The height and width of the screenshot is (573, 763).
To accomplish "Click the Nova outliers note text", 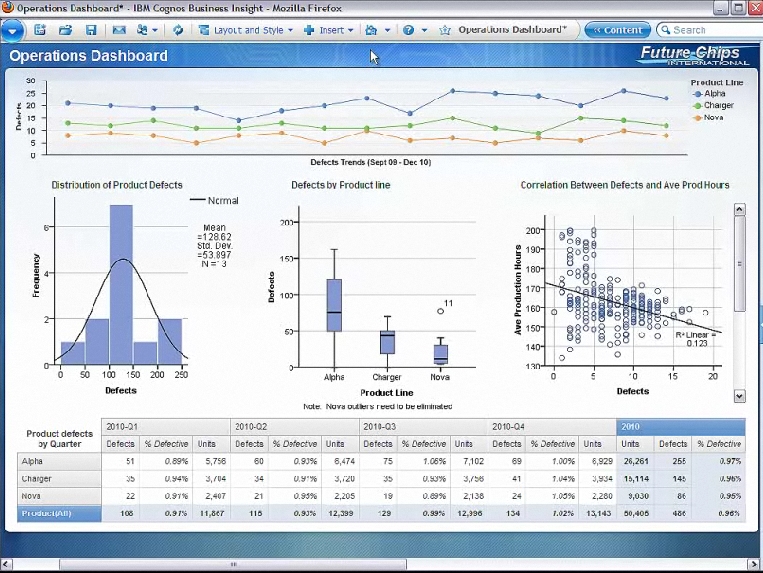I will click(x=378, y=406).
